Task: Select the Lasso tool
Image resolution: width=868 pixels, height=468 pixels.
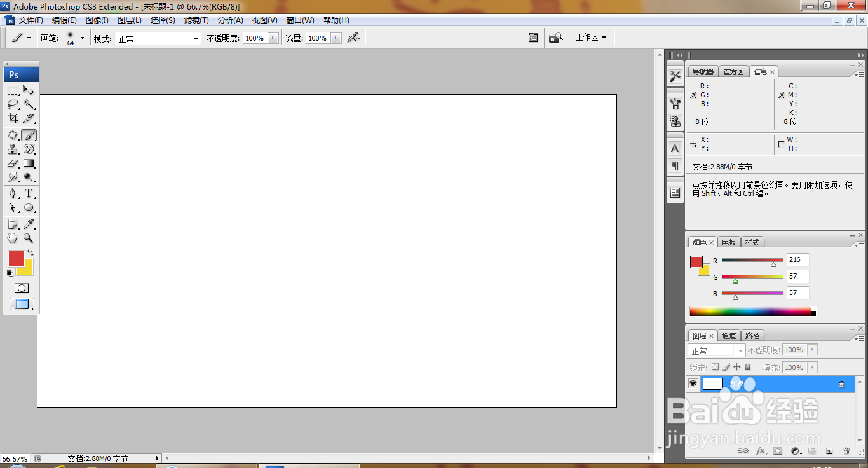Action: [13, 104]
